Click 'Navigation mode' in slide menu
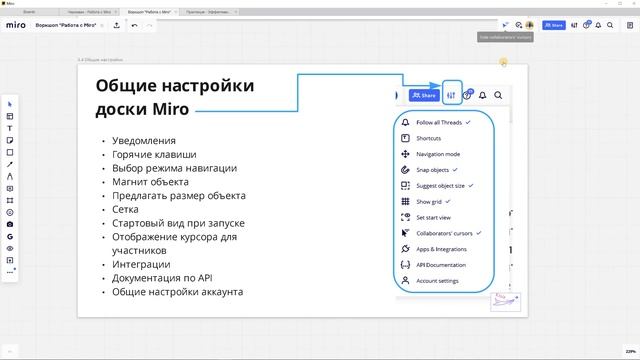Image resolution: width=640 pixels, height=360 pixels. pyautogui.click(x=438, y=154)
